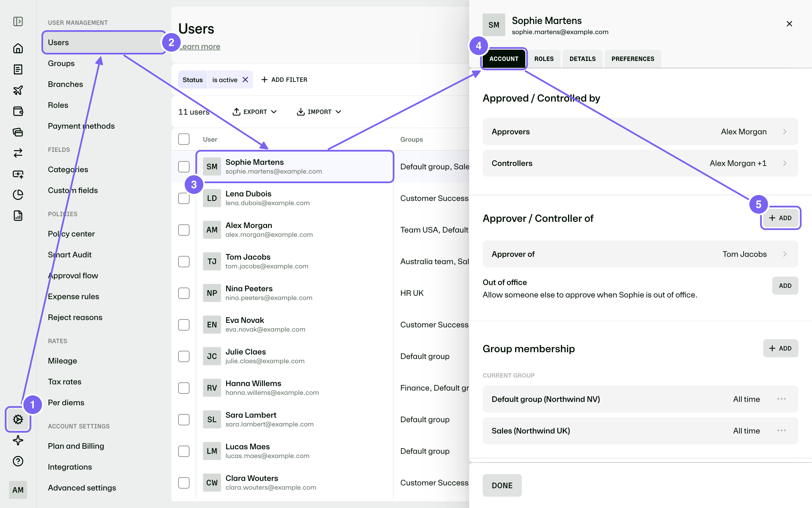Open the wallet icon in sidebar
The height and width of the screenshot is (508, 812).
click(18, 111)
